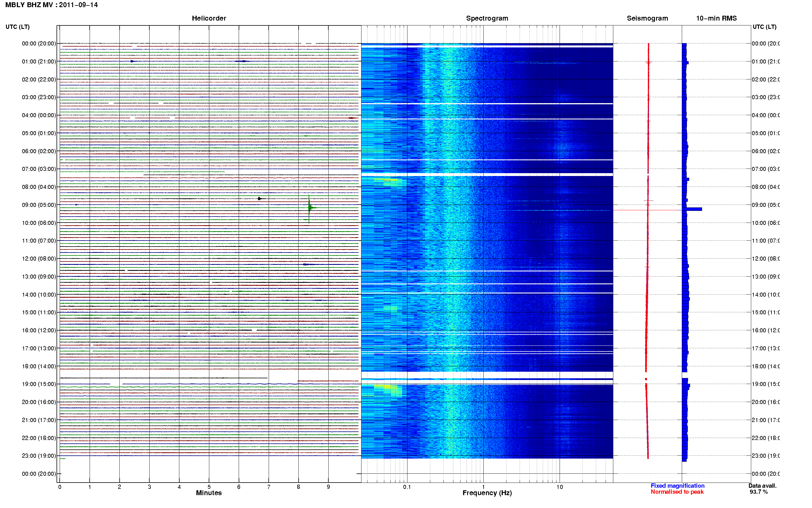The height and width of the screenshot is (508, 812).
Task: Click the left 22:00 (18:00) time label
Action: point(39,438)
